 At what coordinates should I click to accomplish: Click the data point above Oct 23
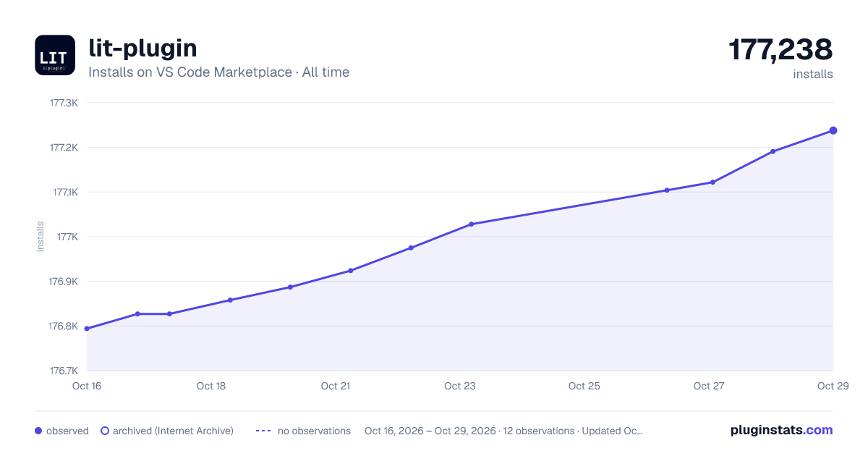click(x=471, y=224)
